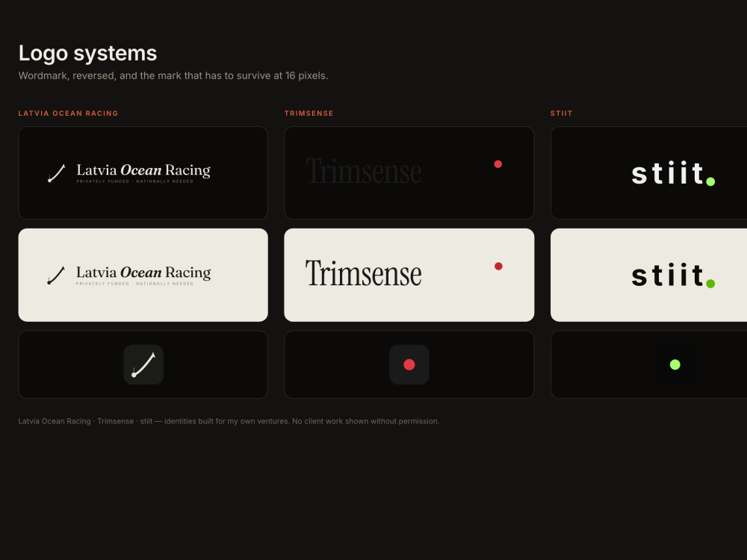The width and height of the screenshot is (747, 560).
Task: Click green dot after light stiit wordmark
Action: [x=710, y=284]
